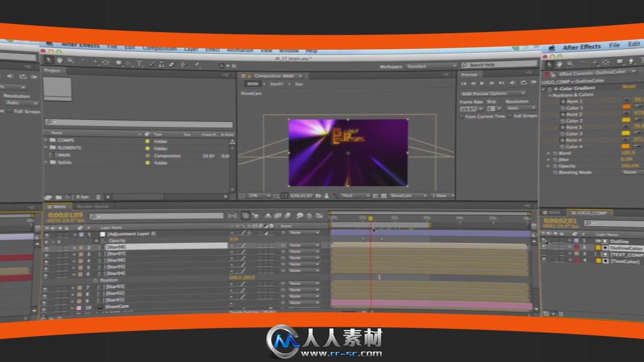644x362 pixels.
Task: Switch to LOGO_COMP tab in right window
Action: point(592,213)
